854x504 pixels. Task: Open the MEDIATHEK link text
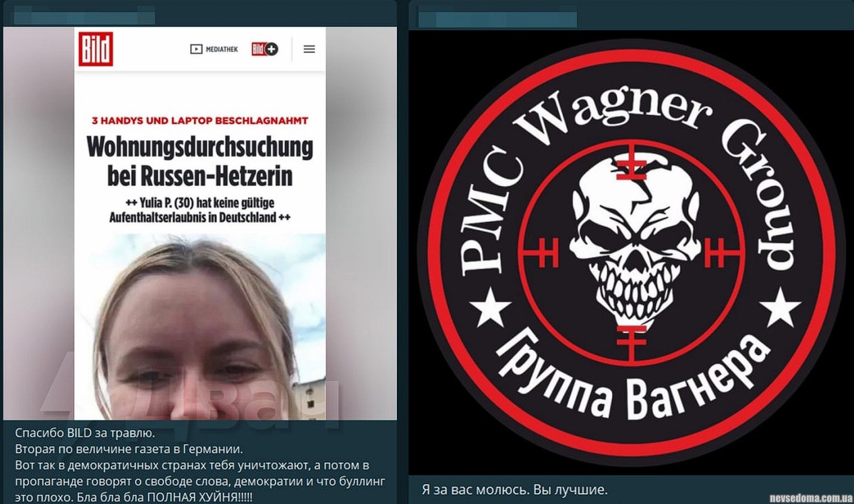tap(222, 49)
